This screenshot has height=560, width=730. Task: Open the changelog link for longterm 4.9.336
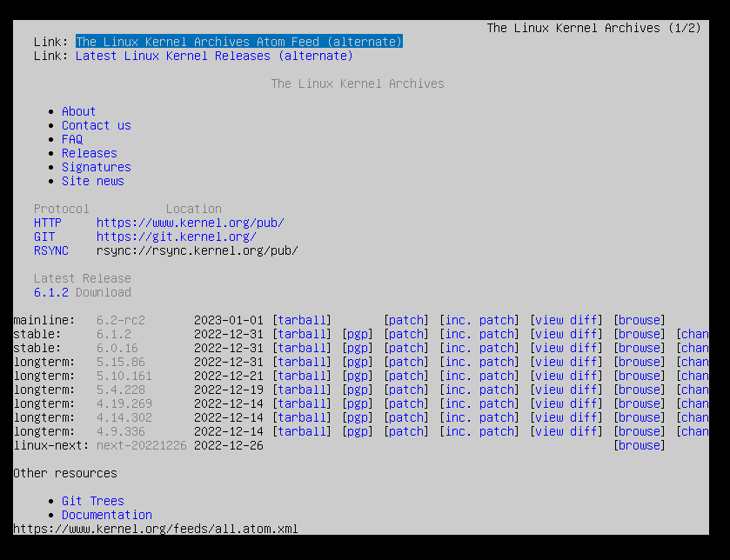coord(695,432)
